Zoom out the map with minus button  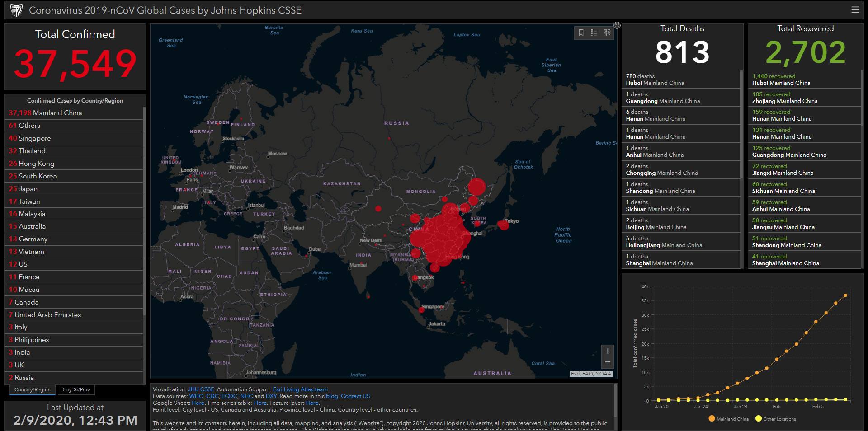pyautogui.click(x=608, y=362)
